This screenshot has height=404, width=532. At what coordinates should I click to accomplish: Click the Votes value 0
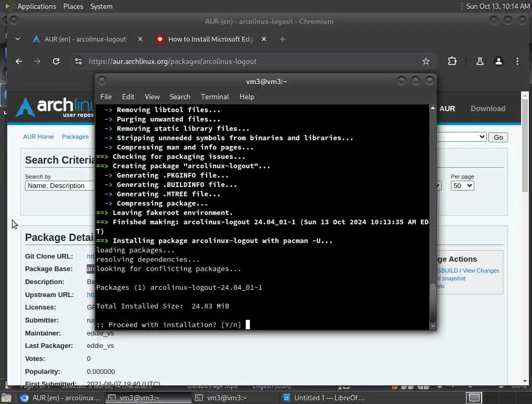88,358
